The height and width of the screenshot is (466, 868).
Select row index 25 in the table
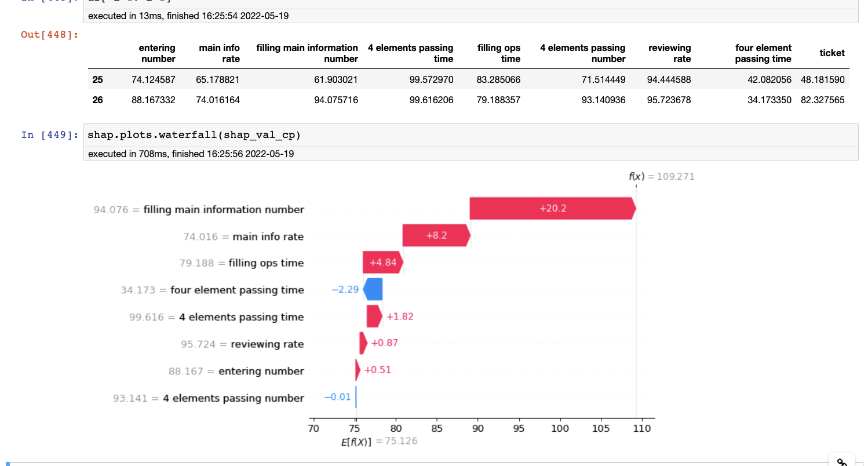coord(97,79)
